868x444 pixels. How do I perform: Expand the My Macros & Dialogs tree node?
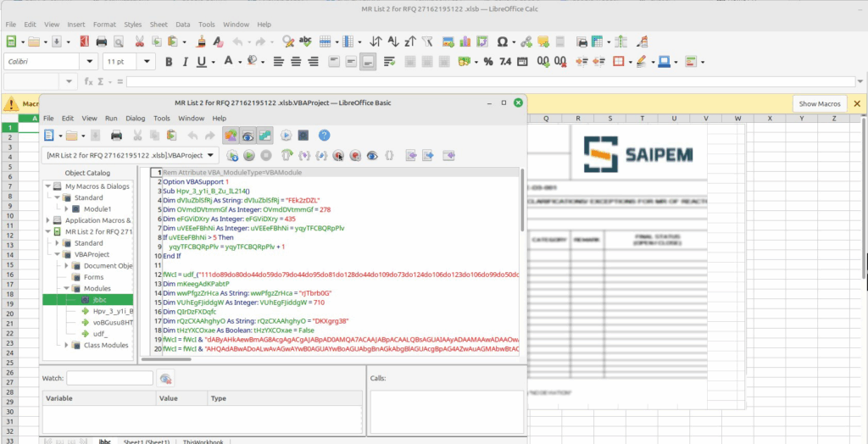point(47,186)
